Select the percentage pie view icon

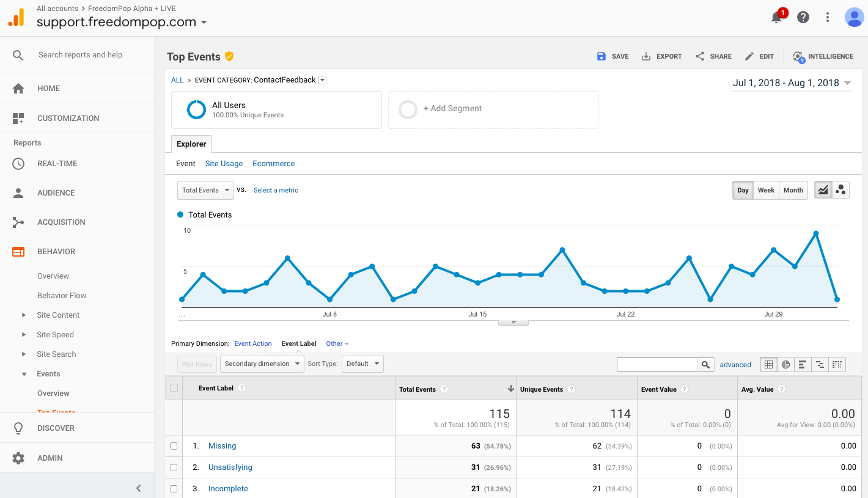[785, 364]
